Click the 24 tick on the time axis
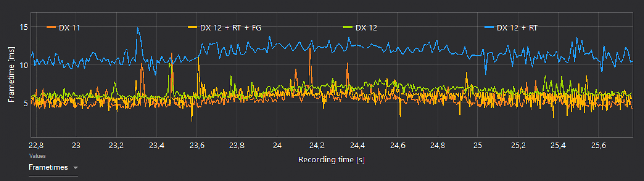This screenshot has width=644, height=181. pyautogui.click(x=277, y=146)
